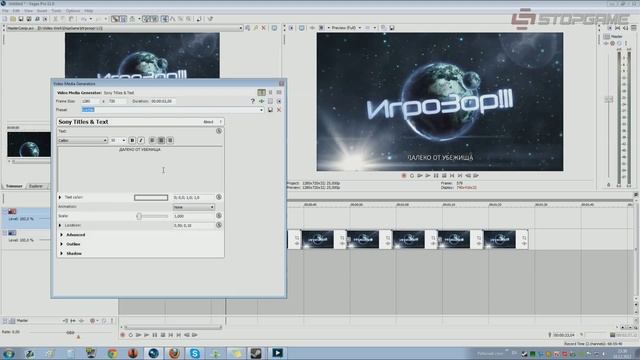640x360 pixels.
Task: Open the font family dropdown
Action: point(82,140)
